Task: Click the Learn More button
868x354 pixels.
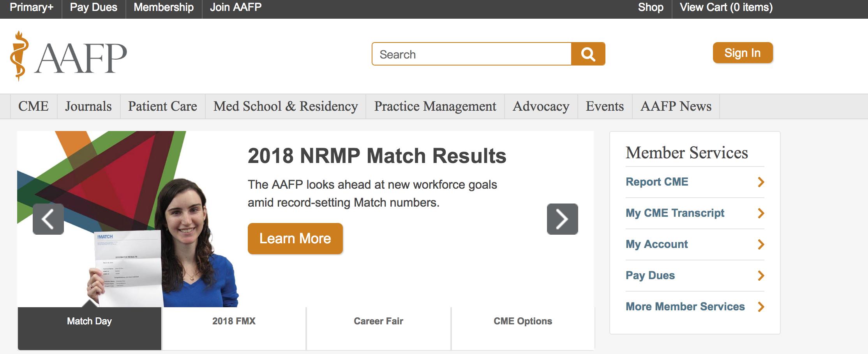Action: pos(295,239)
